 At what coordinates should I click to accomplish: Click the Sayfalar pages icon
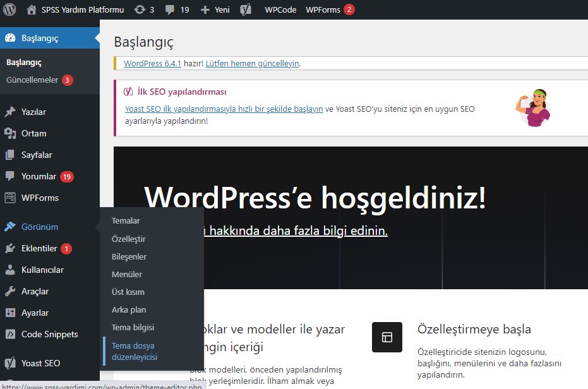pyautogui.click(x=10, y=155)
